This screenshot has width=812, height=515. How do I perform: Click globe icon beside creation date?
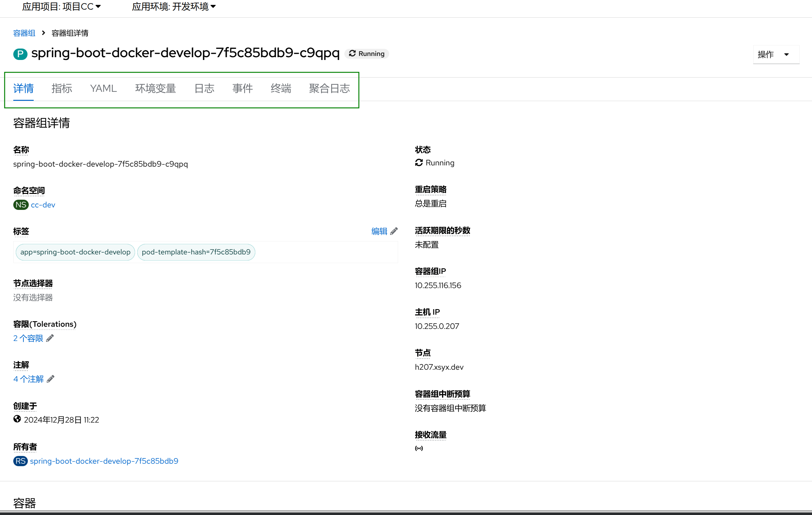coord(17,419)
